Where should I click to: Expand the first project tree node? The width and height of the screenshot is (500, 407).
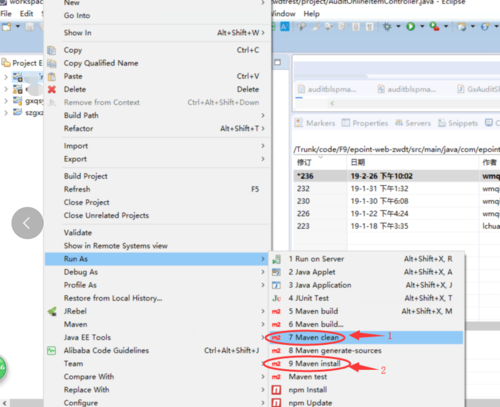click(x=6, y=77)
